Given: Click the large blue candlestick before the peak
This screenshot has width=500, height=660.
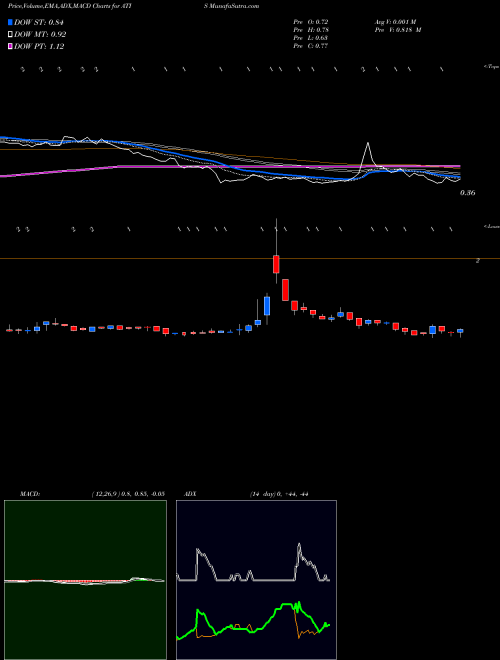Looking at the screenshot, I should click(x=267, y=306).
